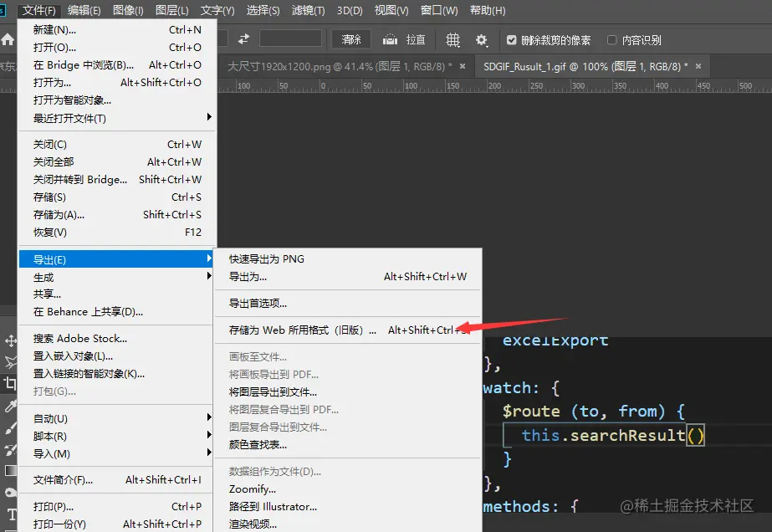772x532 pixels.
Task: Click the Home icon in options bar
Action: pyautogui.click(x=8, y=39)
